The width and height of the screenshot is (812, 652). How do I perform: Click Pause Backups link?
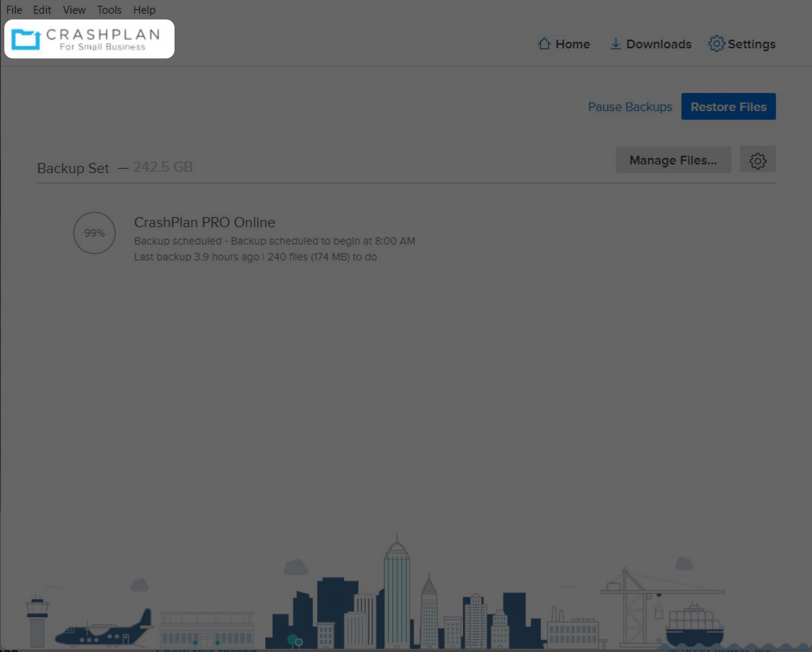click(630, 107)
